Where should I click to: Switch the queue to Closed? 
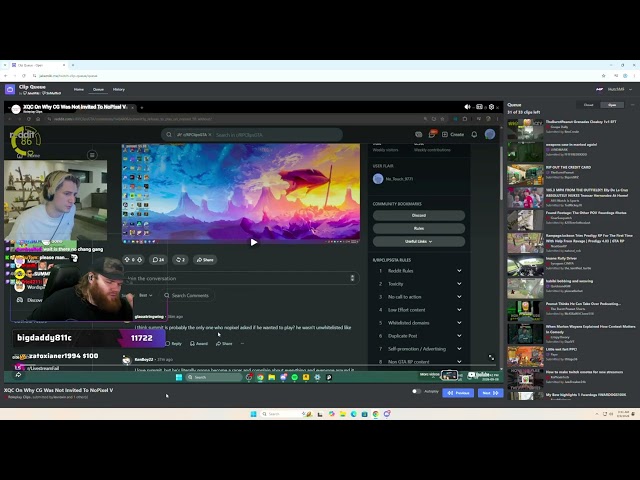point(588,105)
